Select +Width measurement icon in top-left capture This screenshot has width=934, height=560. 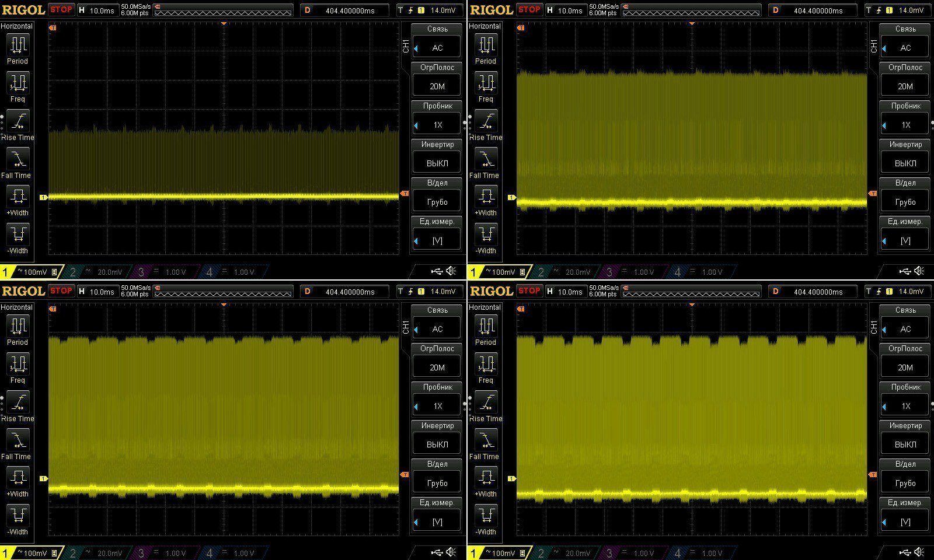click(18, 196)
